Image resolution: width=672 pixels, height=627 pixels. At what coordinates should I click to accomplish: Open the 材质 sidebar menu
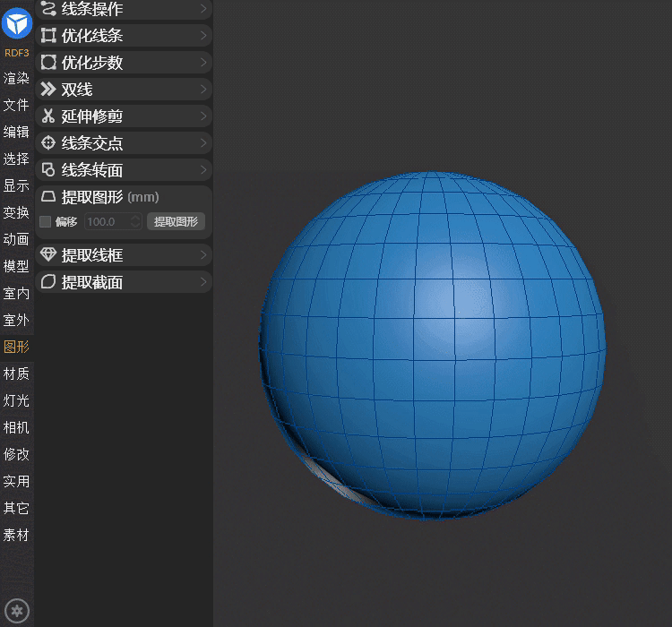(16, 374)
